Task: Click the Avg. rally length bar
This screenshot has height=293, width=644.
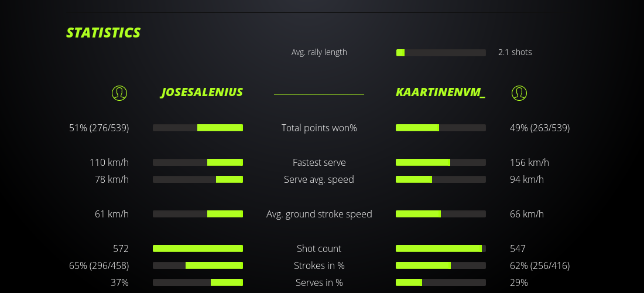Action: [x=441, y=53]
